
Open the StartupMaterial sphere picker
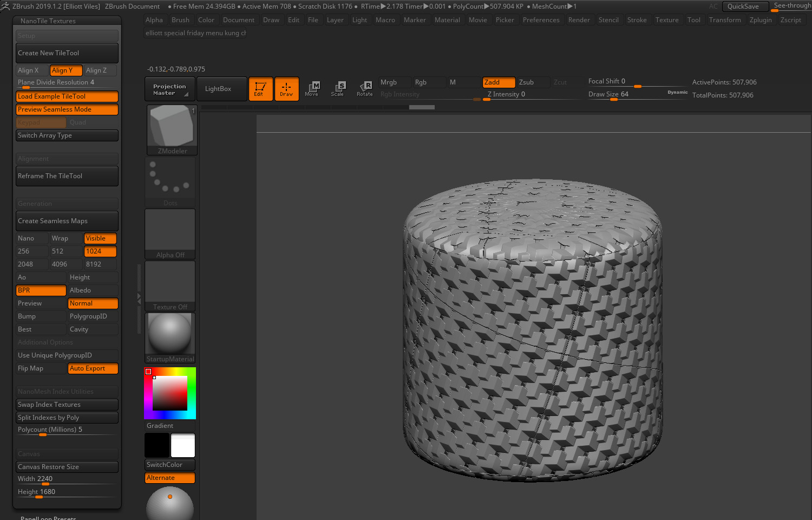(170, 337)
